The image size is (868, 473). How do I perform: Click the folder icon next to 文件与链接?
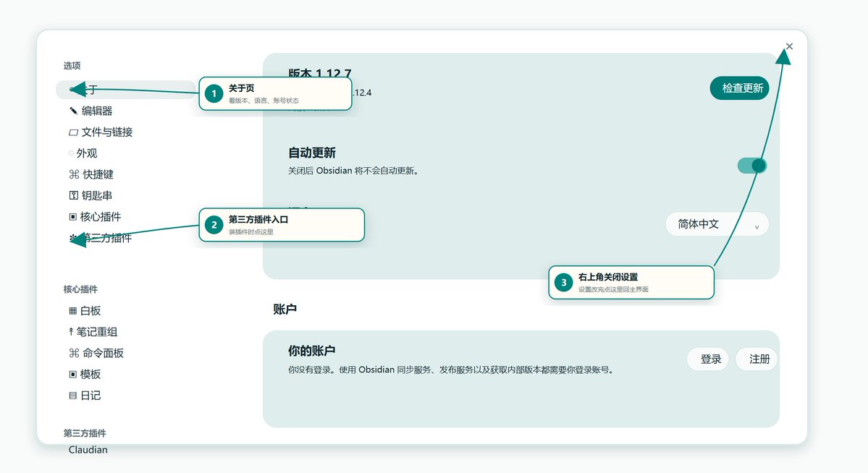pyautogui.click(x=73, y=132)
